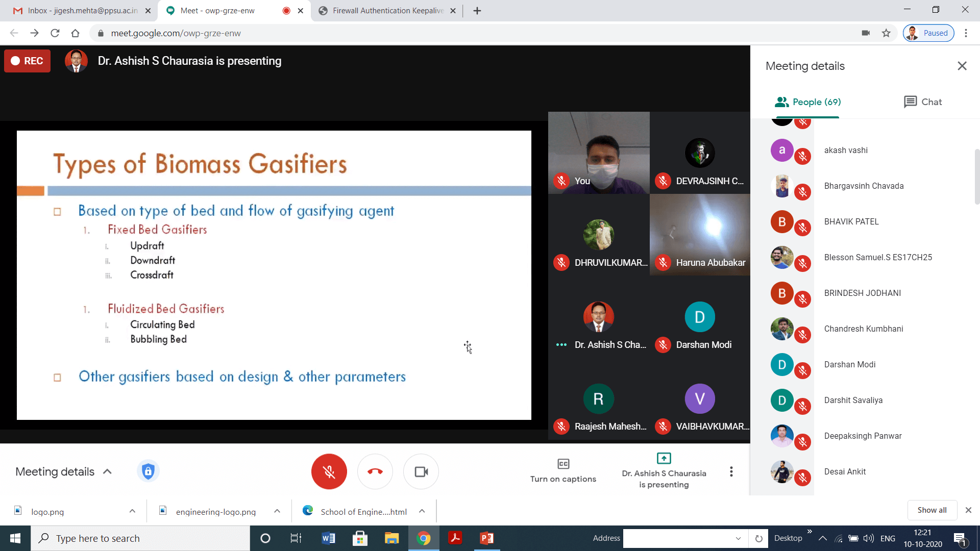The height and width of the screenshot is (551, 980).
Task: Open PowerPoint from the taskbar
Action: pyautogui.click(x=486, y=538)
